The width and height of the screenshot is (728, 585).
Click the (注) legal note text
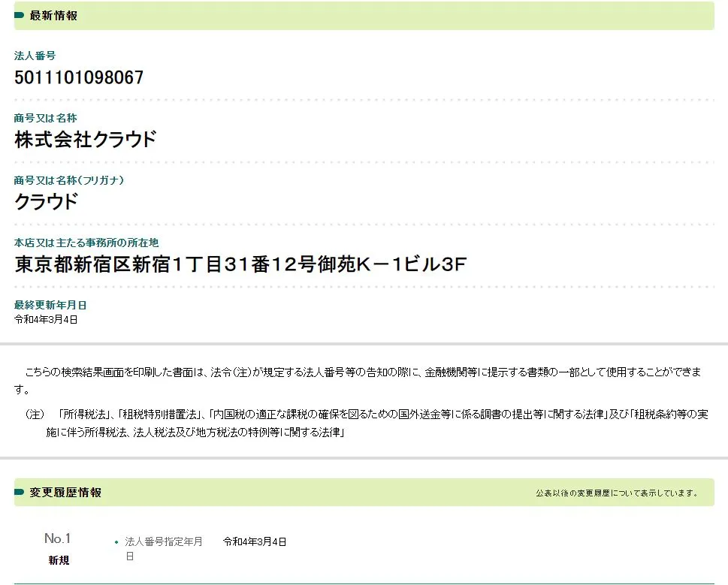(368, 423)
